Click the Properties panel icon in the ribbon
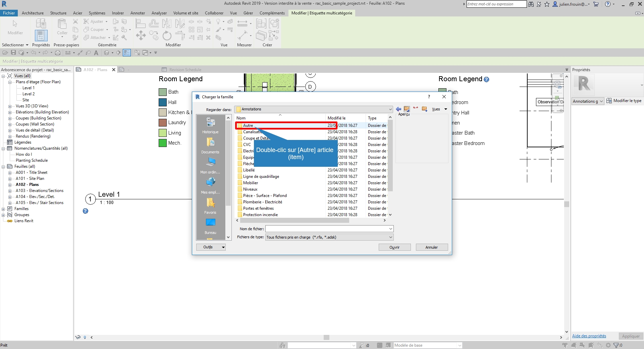Viewport: 644px width, 349px height. [41, 36]
